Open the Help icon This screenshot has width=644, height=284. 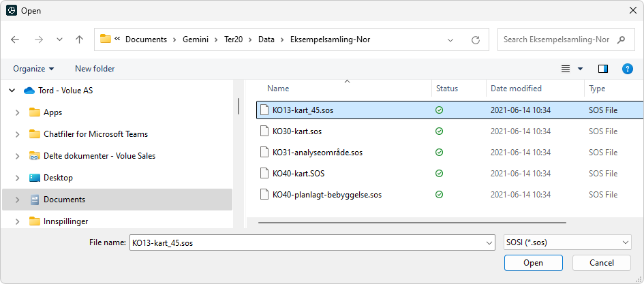point(627,69)
